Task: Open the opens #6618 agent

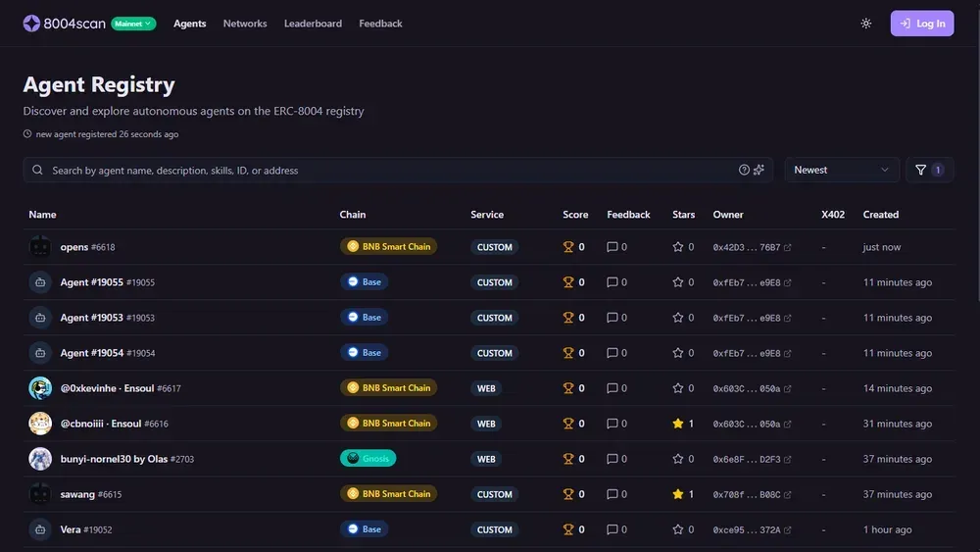Action: [x=87, y=247]
